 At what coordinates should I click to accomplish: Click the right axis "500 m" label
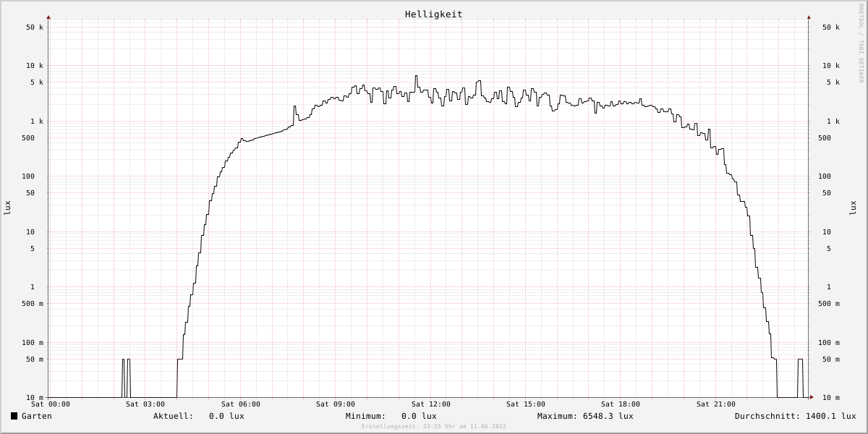[829, 304]
